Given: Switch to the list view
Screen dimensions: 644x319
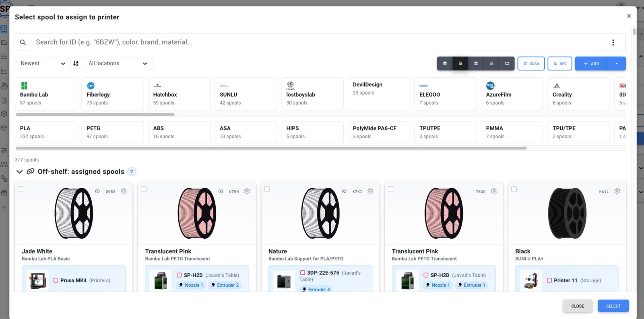Looking at the screenshot, I should coord(491,63).
